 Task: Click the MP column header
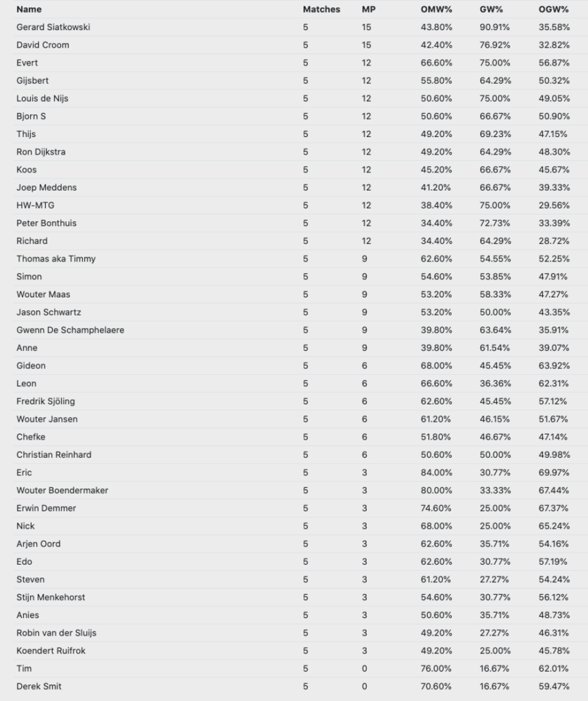point(369,10)
